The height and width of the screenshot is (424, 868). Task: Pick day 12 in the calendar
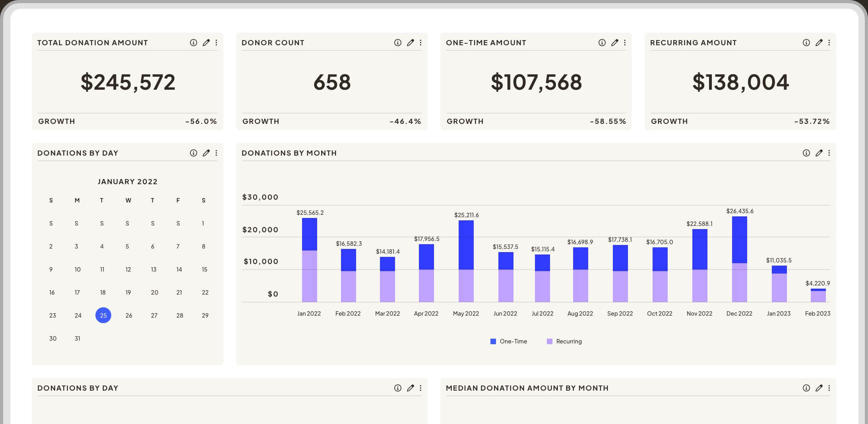(128, 270)
